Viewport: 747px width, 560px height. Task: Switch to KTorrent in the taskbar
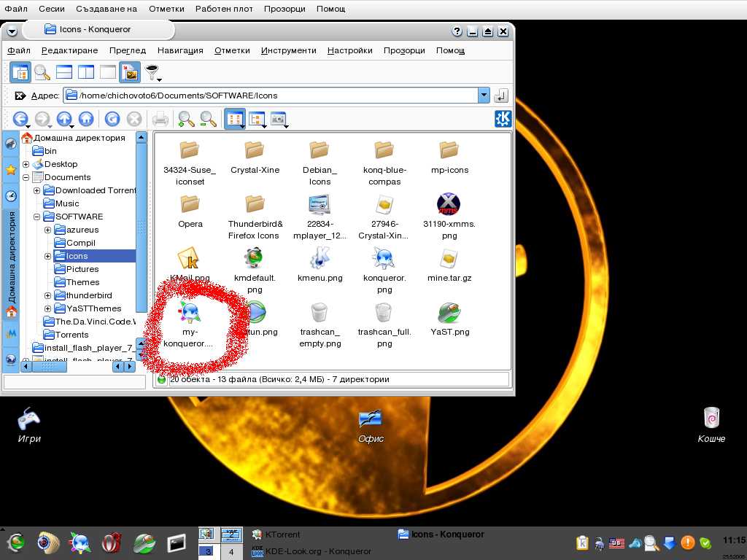[276, 534]
